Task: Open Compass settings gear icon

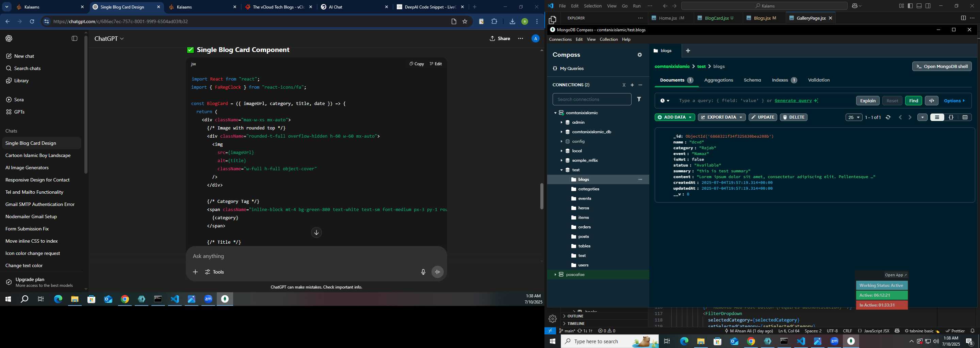Action: click(x=639, y=55)
